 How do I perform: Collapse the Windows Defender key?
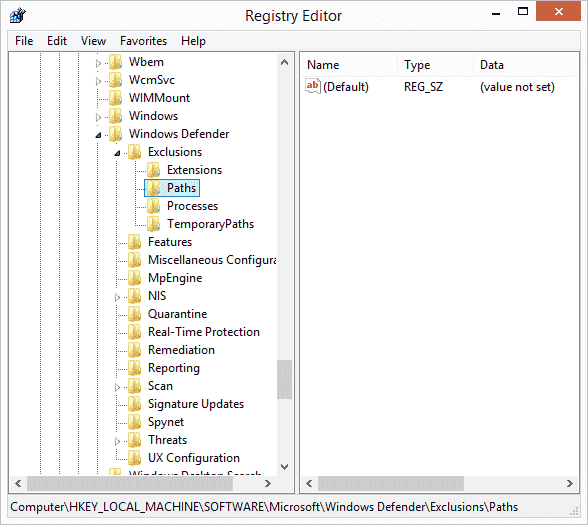pos(98,135)
